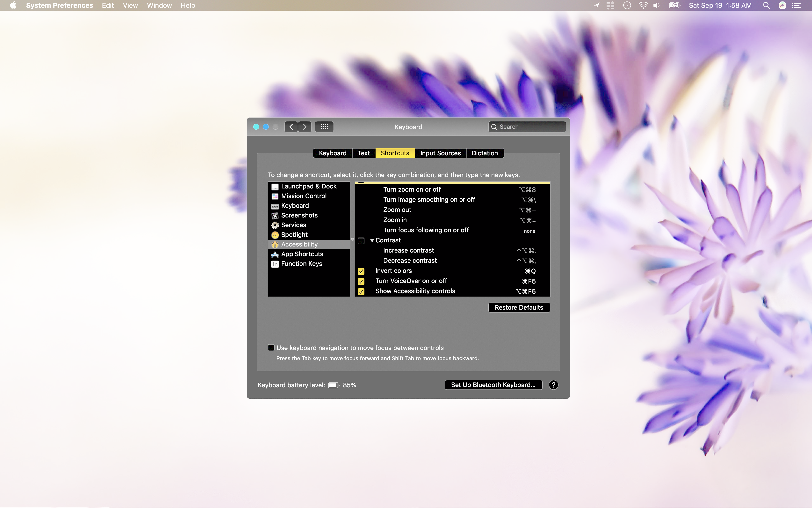Click the split divider handle between lists
The image size is (812, 508).
(352, 239)
